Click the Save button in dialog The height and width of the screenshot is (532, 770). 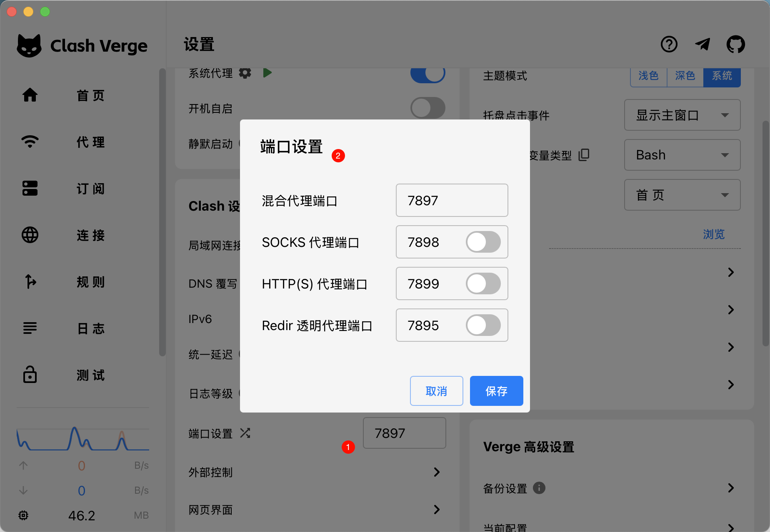click(496, 391)
